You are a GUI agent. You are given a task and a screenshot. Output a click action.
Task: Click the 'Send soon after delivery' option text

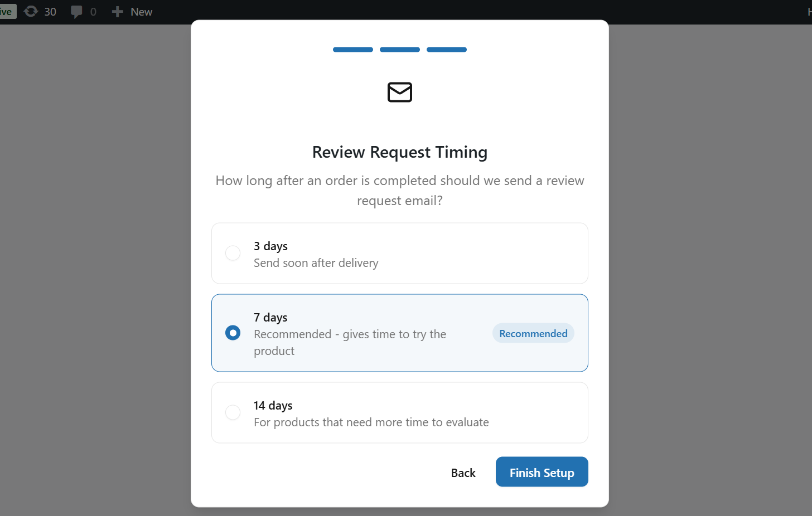316,263
